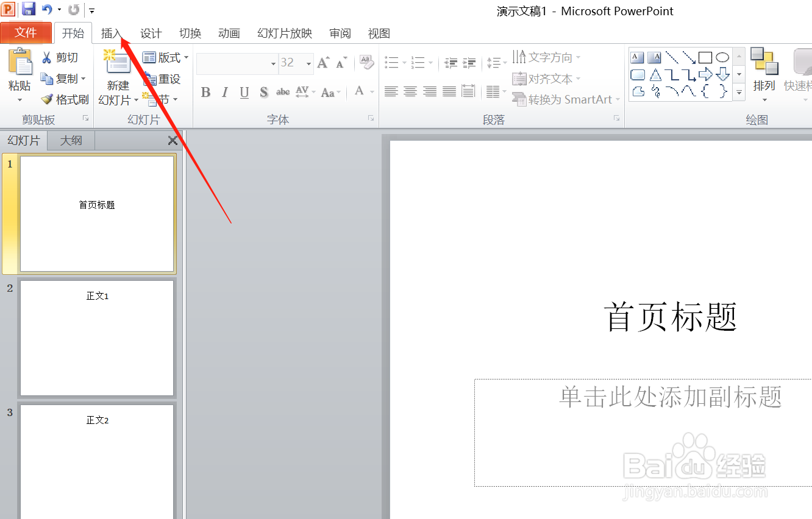Click 转换为 SmartArt button
The width and height of the screenshot is (812, 519).
565,99
